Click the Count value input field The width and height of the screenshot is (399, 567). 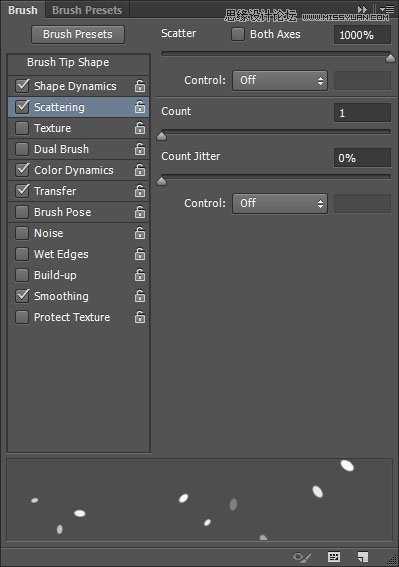click(362, 113)
